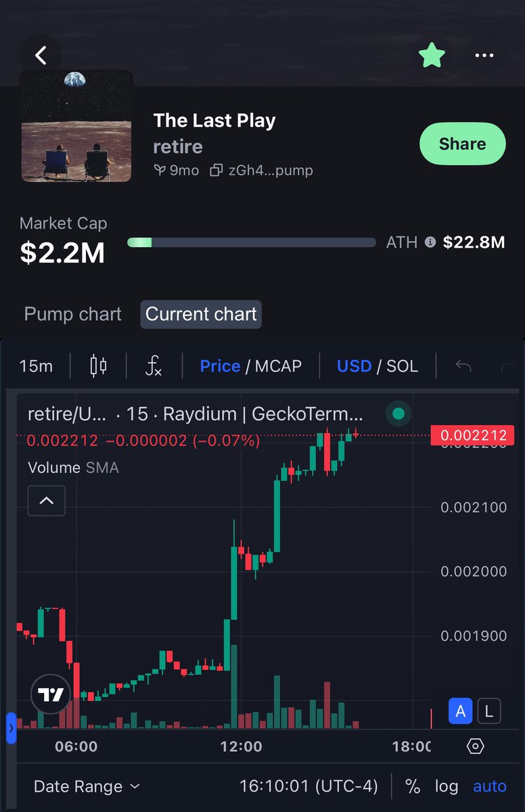Select the Current chart tab
525x812 pixels.
(201, 315)
